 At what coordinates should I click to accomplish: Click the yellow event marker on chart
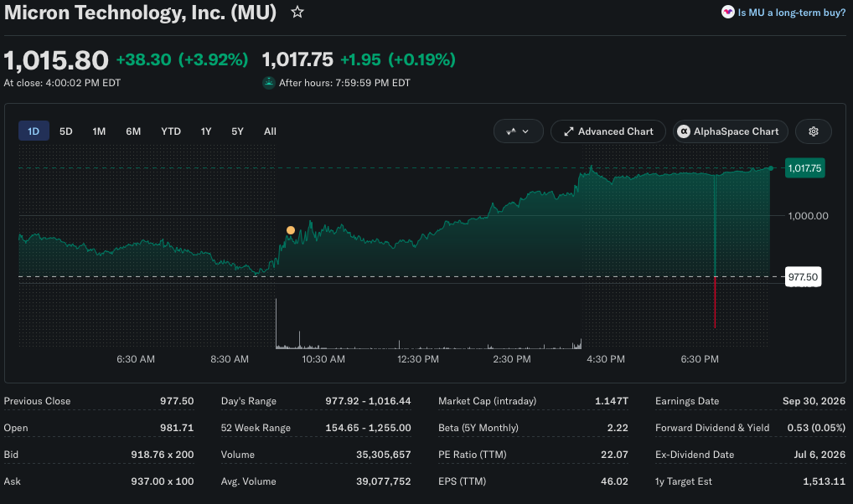point(291,230)
